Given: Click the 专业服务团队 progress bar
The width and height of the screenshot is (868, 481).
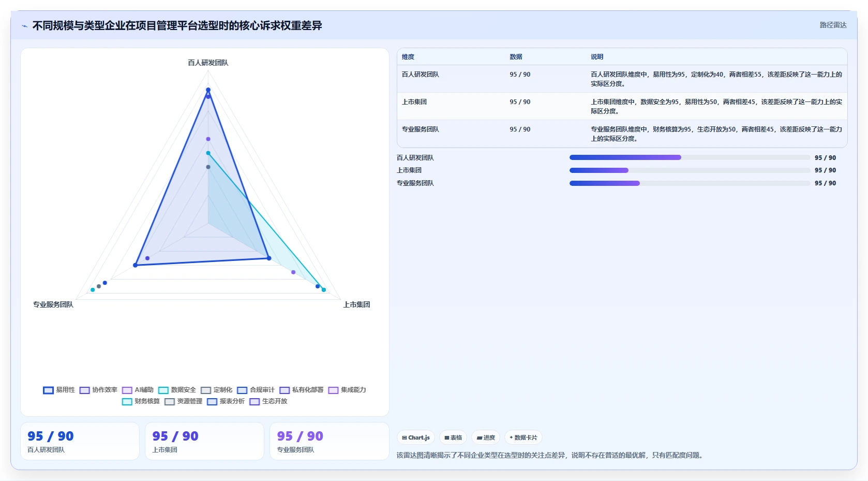Looking at the screenshot, I should click(x=690, y=183).
